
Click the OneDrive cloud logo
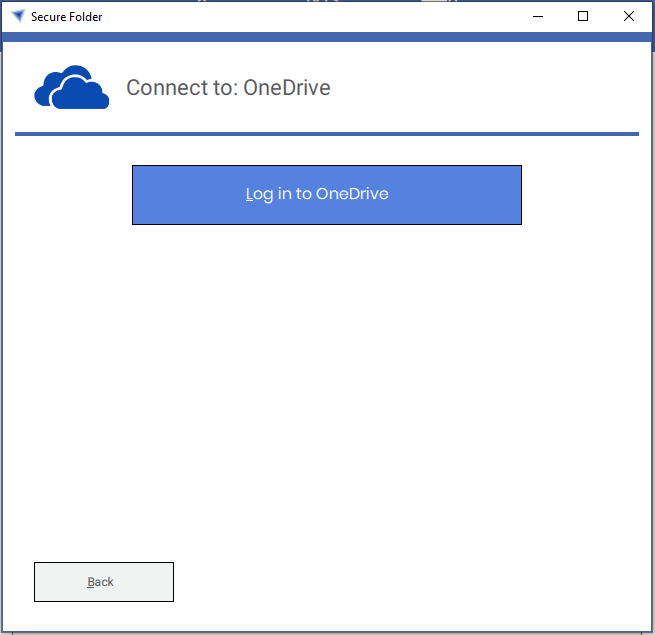(x=72, y=87)
